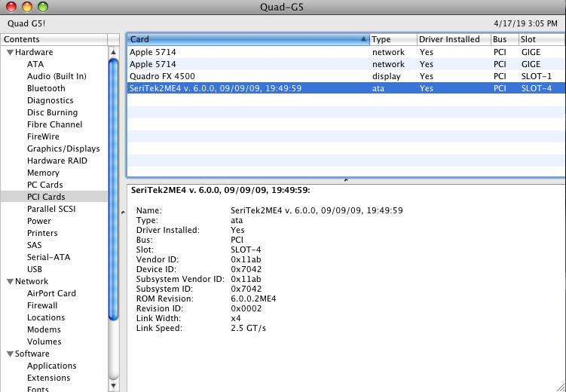Open Printers section
The width and height of the screenshot is (566, 392).
(x=42, y=233)
